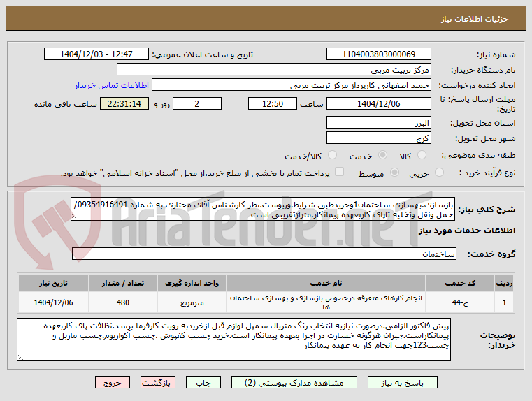This screenshot has height=401, width=532.
Task: Click the نام خدمت column header
Action: tap(326, 283)
